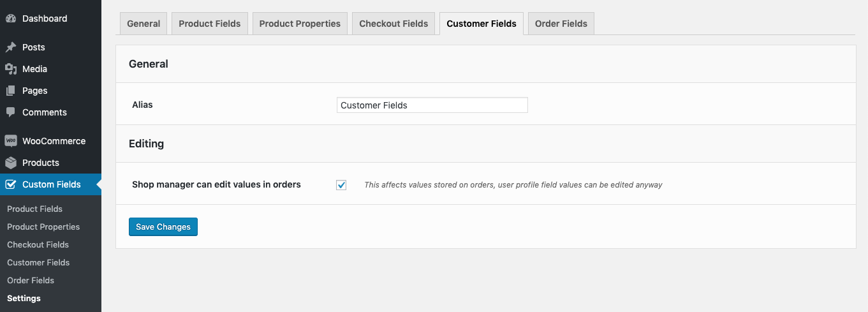The image size is (868, 312).
Task: Click the Custom Fields checkmark icon
Action: 10,184
